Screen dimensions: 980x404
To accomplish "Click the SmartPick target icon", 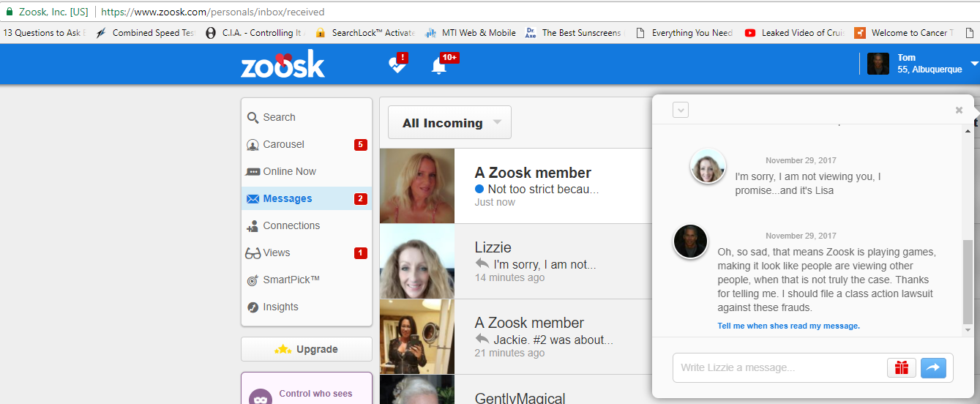I will coord(253,280).
